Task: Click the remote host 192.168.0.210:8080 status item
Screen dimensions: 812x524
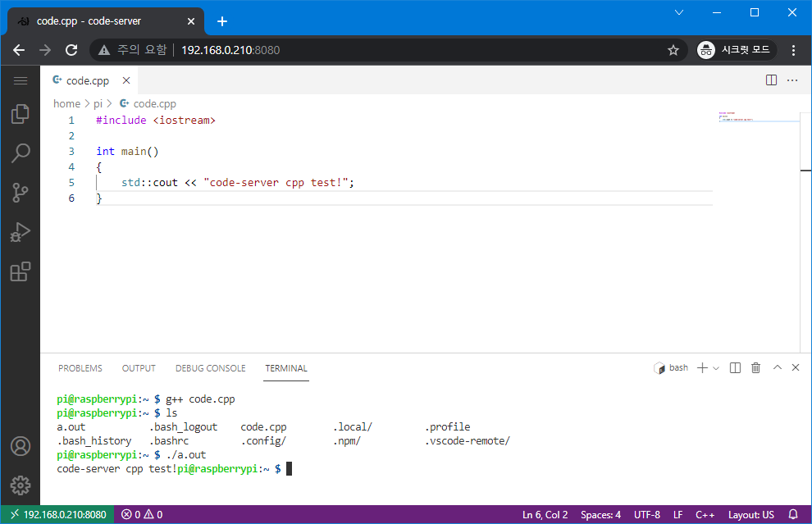Action: tap(58, 515)
